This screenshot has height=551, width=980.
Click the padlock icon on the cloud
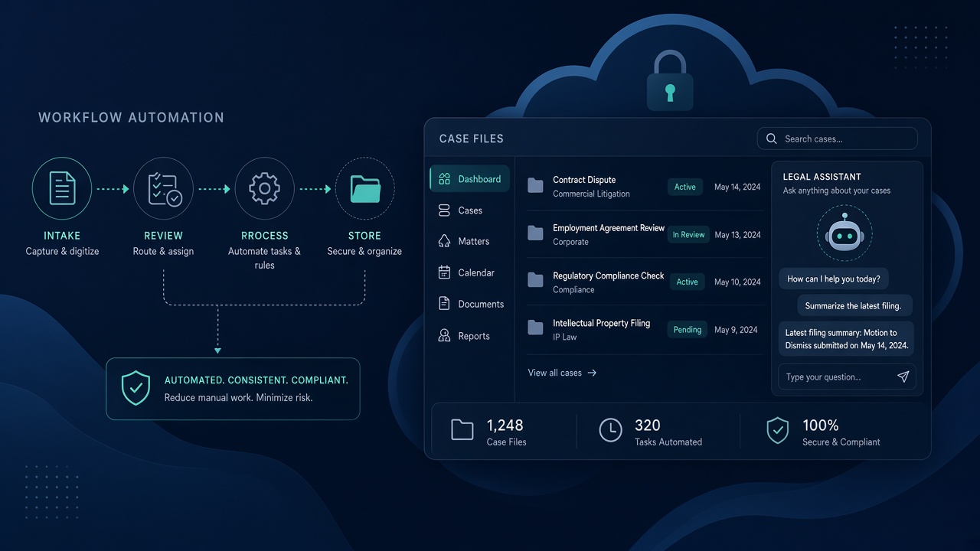[670, 81]
